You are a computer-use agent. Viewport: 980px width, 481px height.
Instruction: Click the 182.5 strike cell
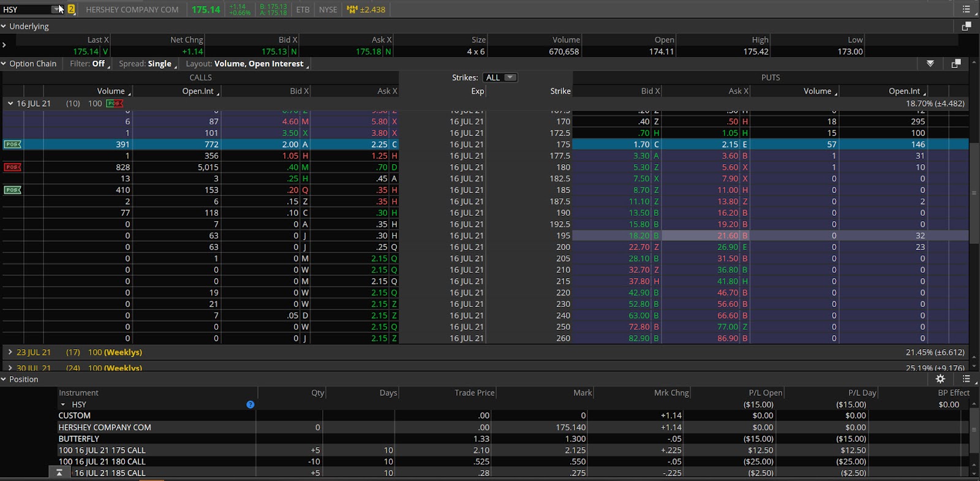[560, 178]
